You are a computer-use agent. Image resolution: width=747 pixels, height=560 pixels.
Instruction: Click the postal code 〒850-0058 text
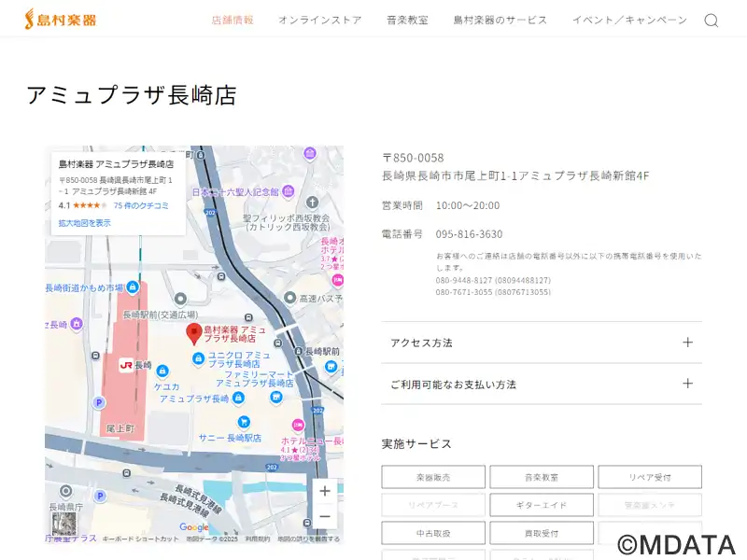(413, 158)
